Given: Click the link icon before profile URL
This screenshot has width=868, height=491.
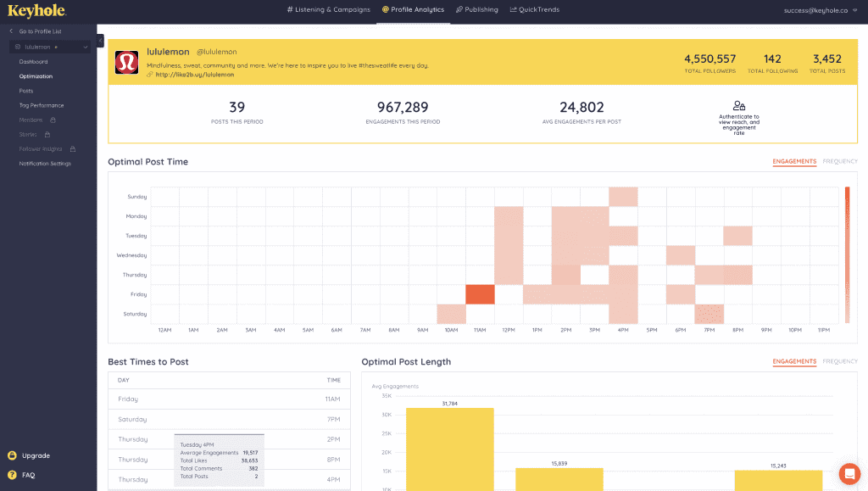Looking at the screenshot, I should (x=149, y=75).
